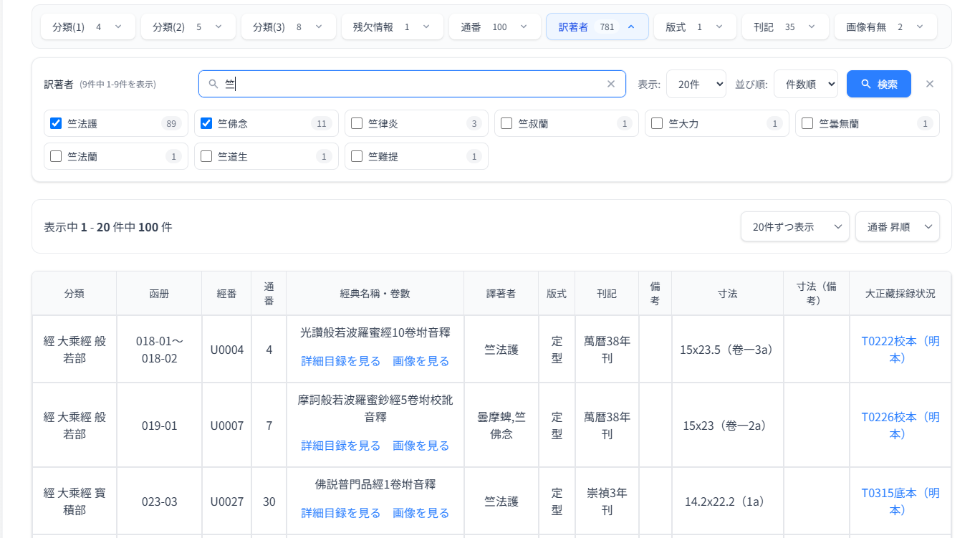
Task: Select the 019-01 函册 cell
Action: coord(159,426)
